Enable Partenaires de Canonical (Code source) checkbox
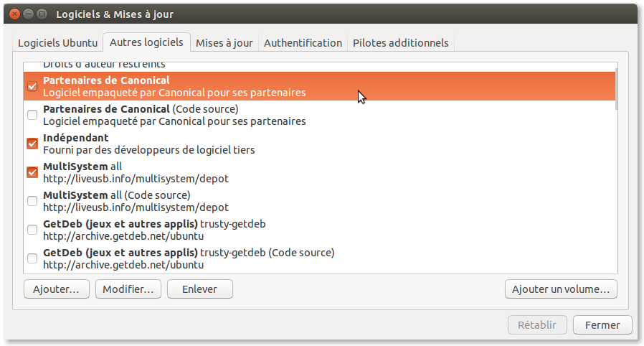 click(32, 115)
